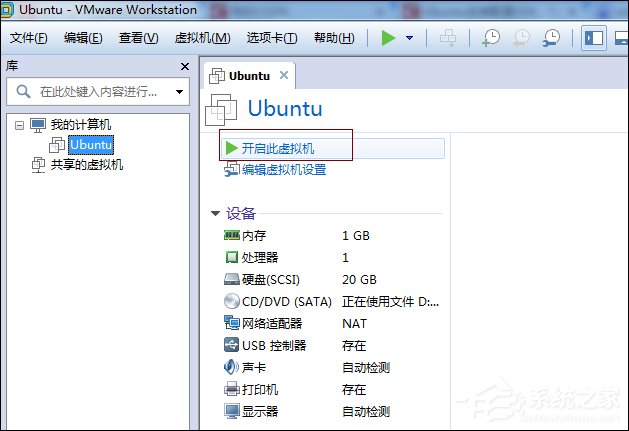
Task: Click the magnifier icon in library search
Action: click(x=23, y=91)
